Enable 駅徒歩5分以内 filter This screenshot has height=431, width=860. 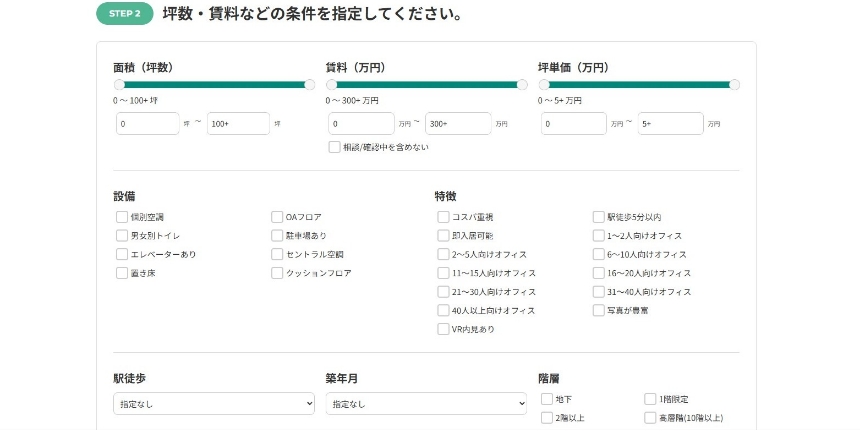(x=598, y=217)
